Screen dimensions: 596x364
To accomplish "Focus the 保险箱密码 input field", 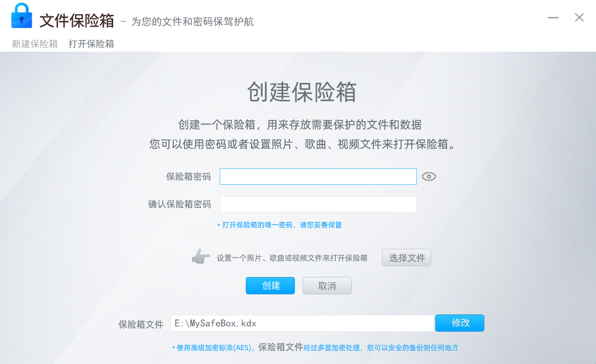I will [x=318, y=177].
